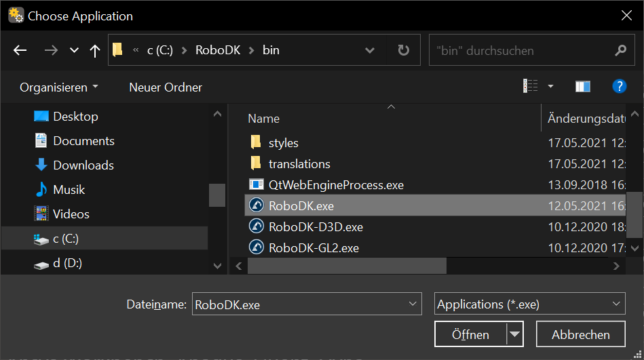Toggle the preview pane icon
This screenshot has width=644, height=360.
coord(582,86)
